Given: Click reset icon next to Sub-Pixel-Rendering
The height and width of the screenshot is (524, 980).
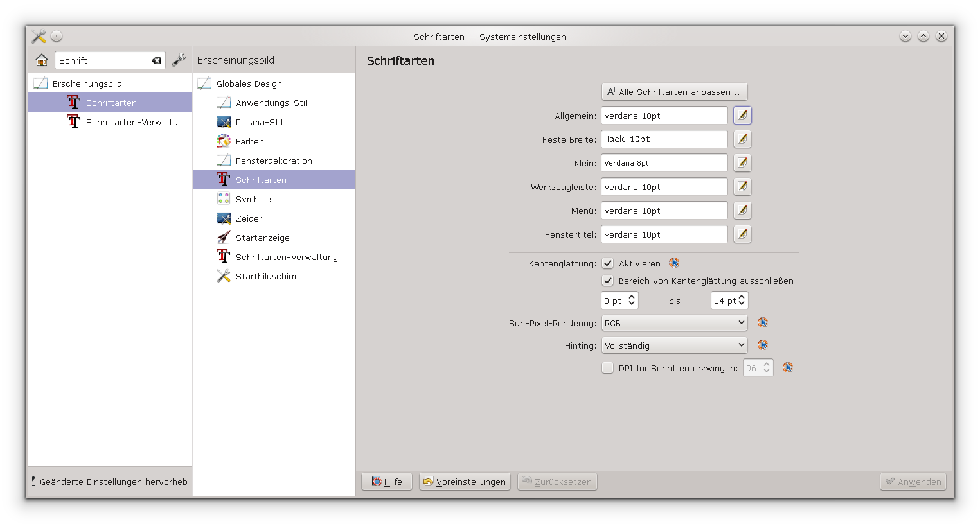Looking at the screenshot, I should (x=763, y=323).
